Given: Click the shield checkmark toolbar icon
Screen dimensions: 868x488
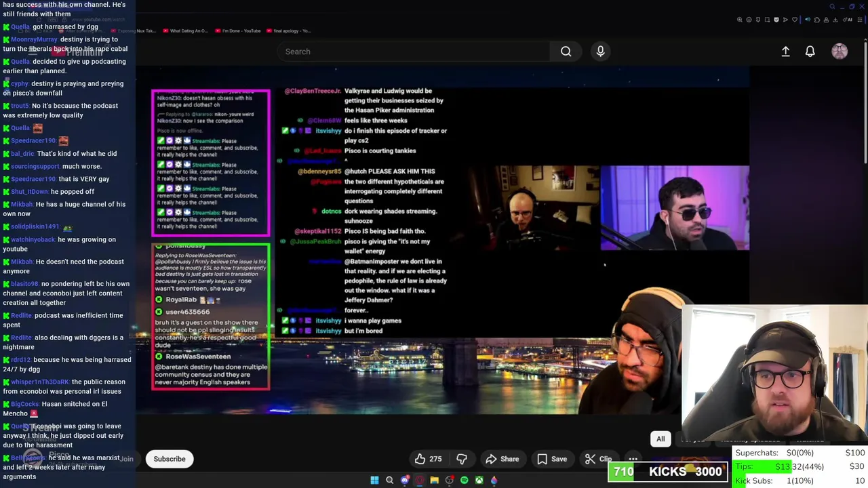Looking at the screenshot, I should click(776, 20).
